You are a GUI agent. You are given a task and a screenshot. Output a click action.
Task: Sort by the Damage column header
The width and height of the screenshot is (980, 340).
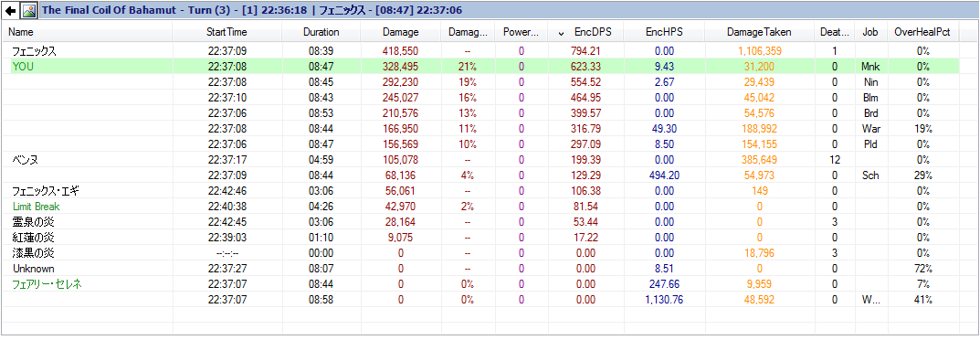[401, 32]
